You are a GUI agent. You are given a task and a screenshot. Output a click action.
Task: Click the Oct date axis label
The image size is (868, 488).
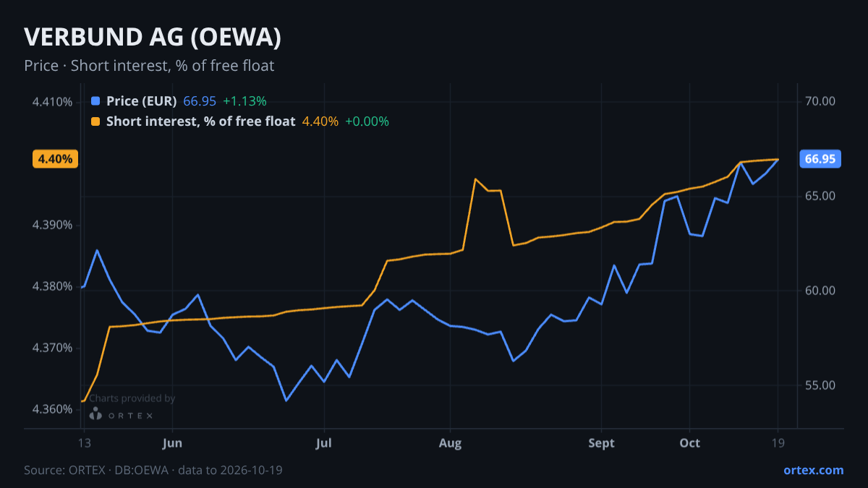(690, 443)
